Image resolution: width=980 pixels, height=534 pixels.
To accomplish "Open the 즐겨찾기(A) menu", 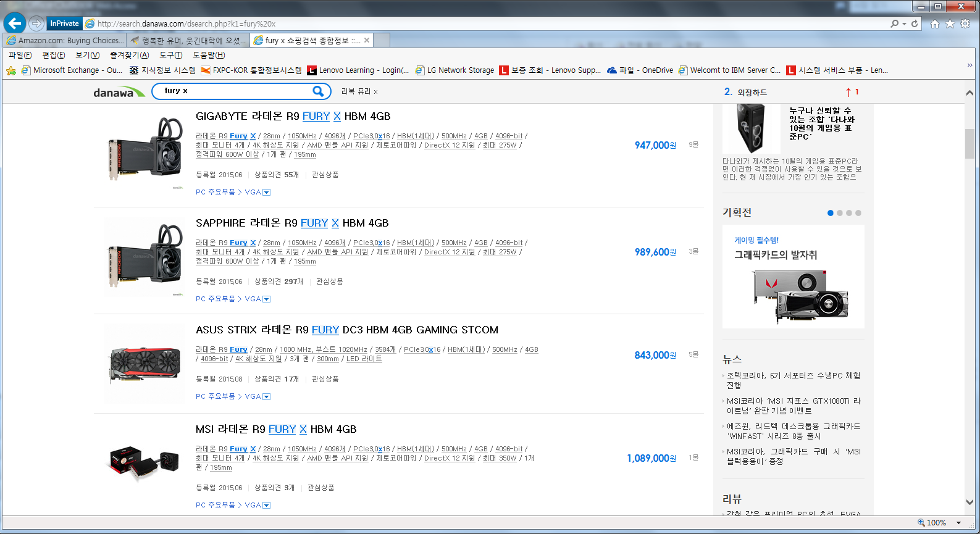I will pyautogui.click(x=130, y=55).
